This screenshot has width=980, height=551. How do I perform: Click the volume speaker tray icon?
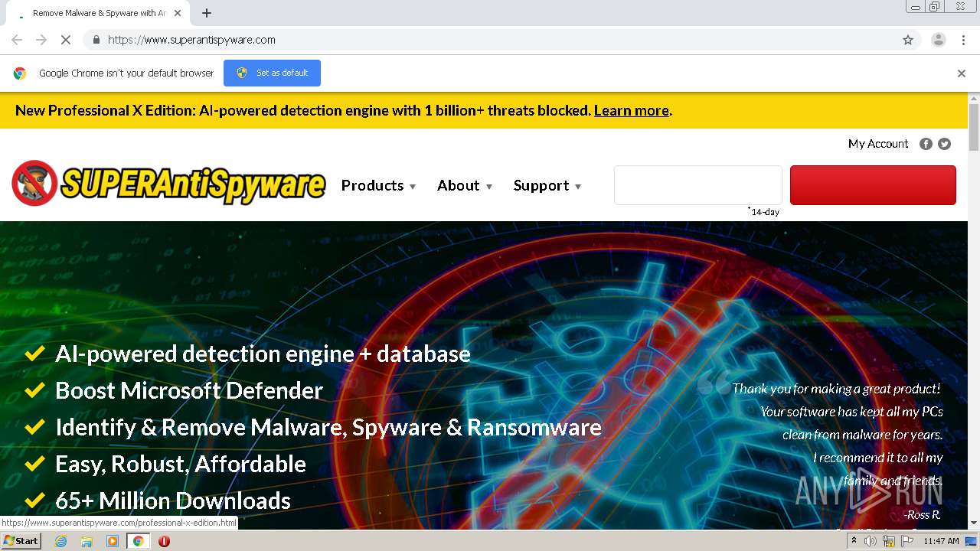click(871, 541)
